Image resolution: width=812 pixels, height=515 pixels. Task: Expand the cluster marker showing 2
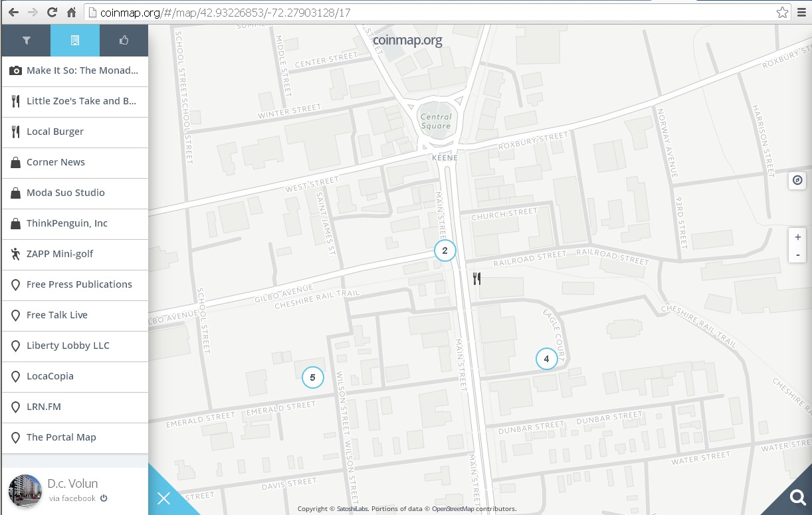[445, 251]
